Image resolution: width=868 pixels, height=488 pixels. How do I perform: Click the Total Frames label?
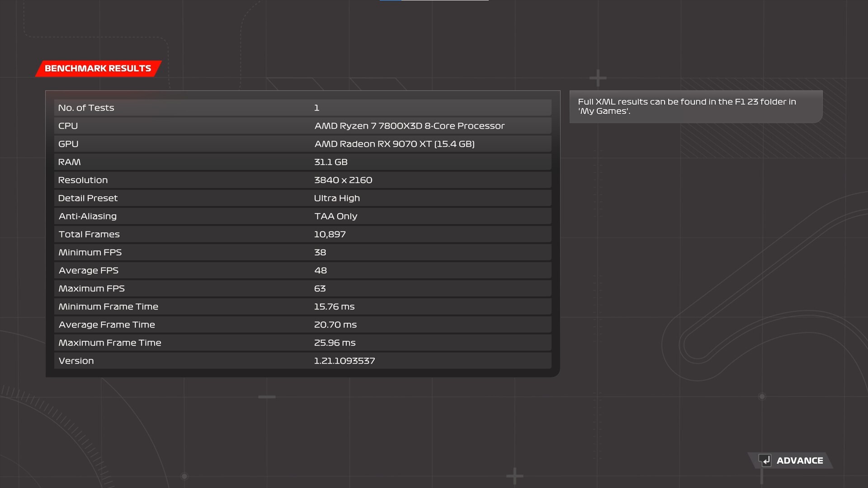pyautogui.click(x=89, y=235)
